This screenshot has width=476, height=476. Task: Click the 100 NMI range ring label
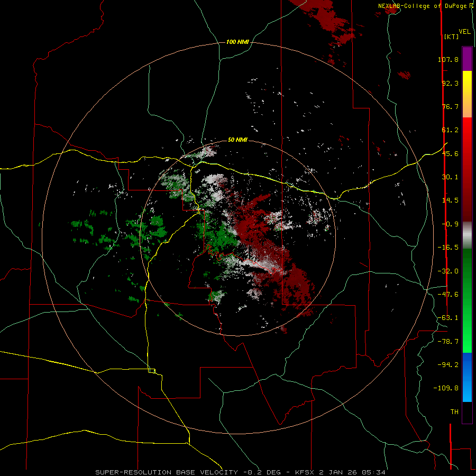[x=237, y=42]
